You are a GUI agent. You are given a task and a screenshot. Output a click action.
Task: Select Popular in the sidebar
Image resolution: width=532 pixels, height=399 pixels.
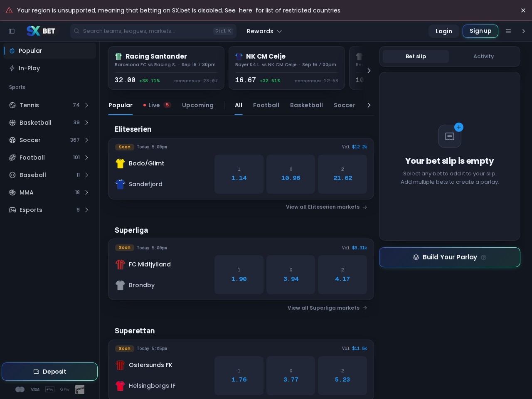[x=50, y=51]
